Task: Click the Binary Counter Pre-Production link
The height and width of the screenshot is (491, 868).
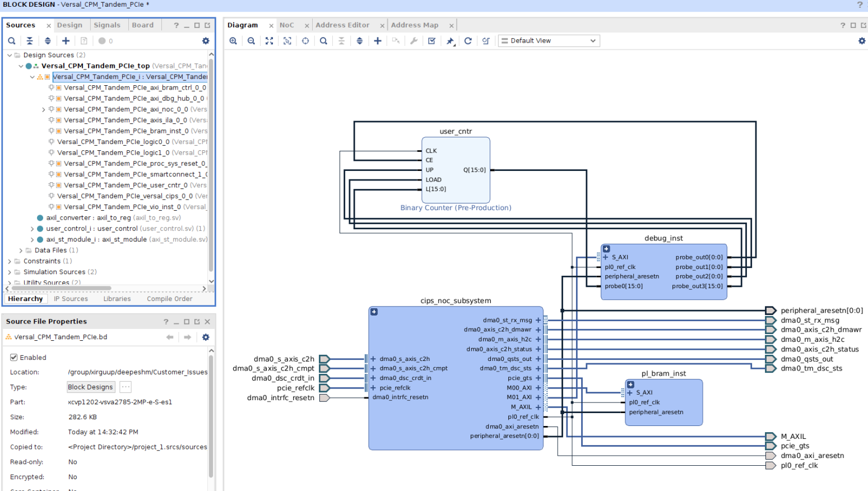Action: pos(456,207)
